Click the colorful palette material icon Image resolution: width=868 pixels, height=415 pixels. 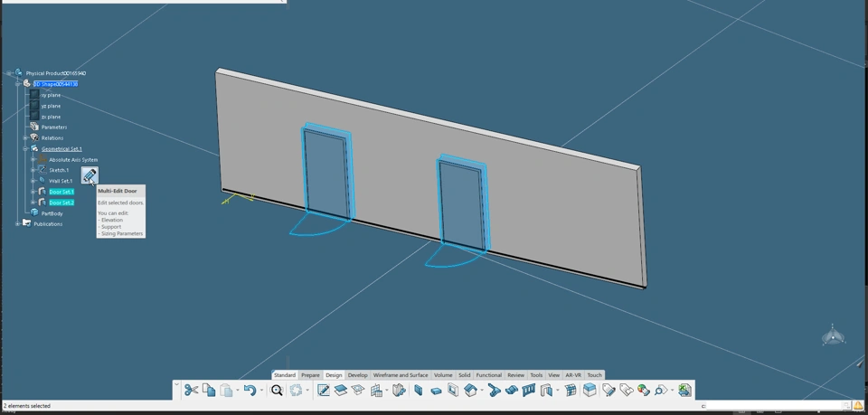[x=643, y=390]
